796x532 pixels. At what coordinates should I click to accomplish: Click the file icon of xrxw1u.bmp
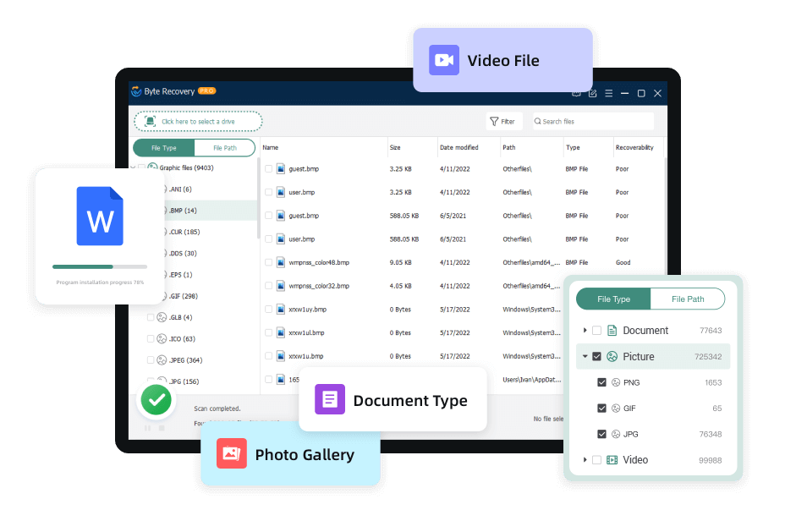(280, 356)
